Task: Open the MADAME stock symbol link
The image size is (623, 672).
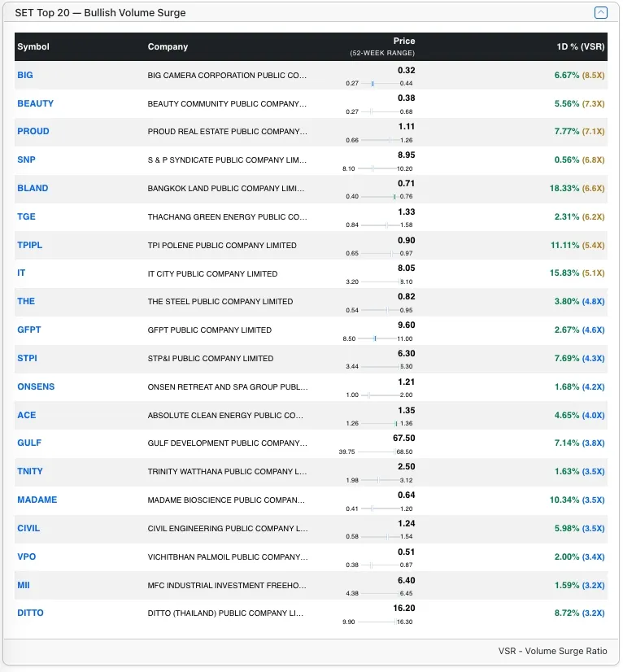Action: click(37, 500)
